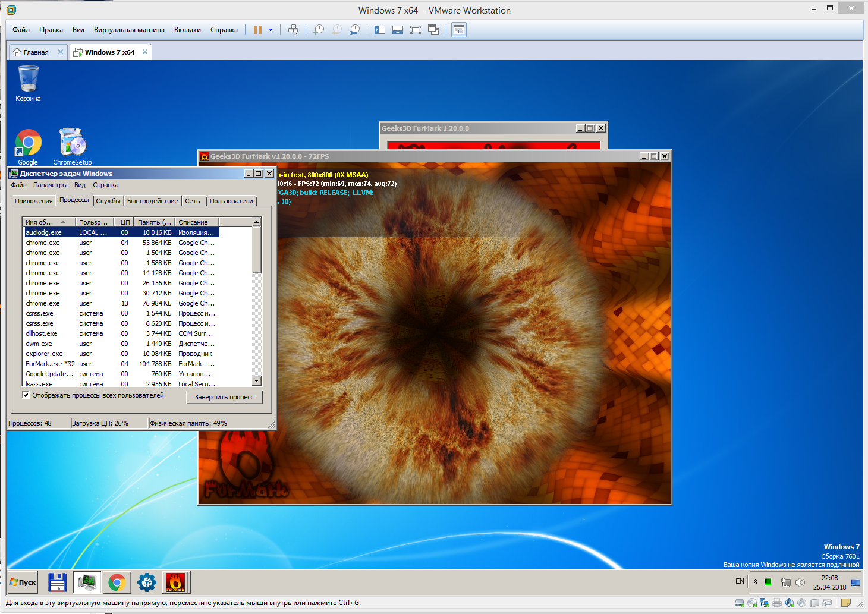
Task: Select the explorer.exe process row
Action: click(x=121, y=354)
